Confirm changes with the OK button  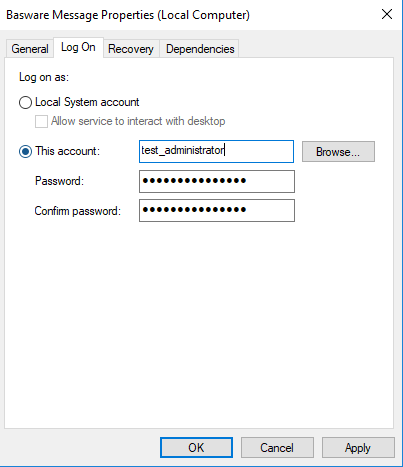(x=196, y=447)
